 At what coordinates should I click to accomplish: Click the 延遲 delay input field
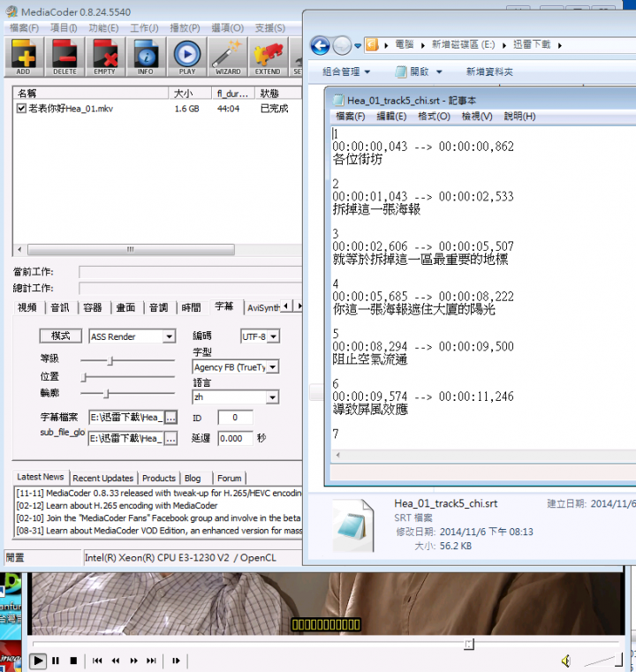[x=235, y=438]
